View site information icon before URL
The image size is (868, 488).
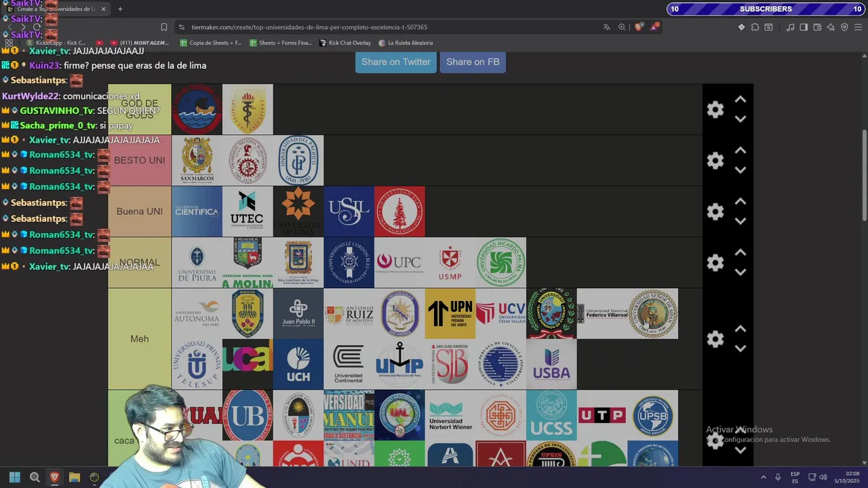(181, 27)
